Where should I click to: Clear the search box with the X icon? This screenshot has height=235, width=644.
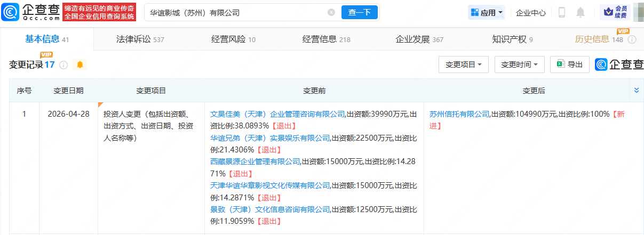tap(331, 12)
